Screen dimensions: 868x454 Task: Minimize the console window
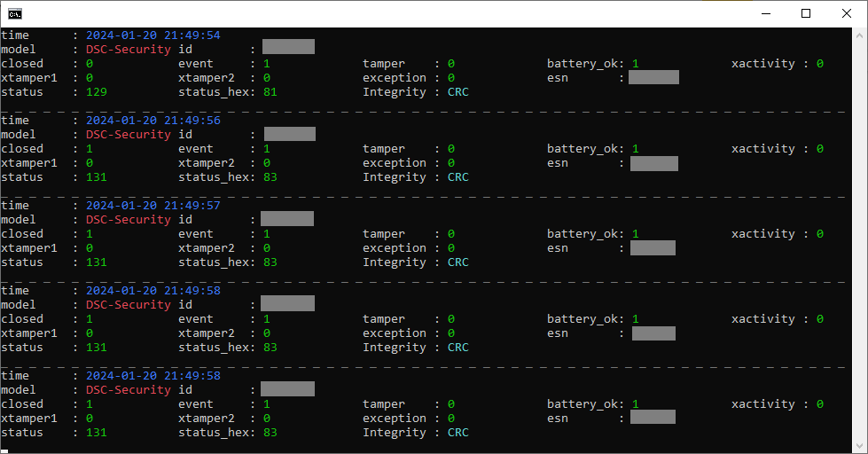tap(766, 14)
